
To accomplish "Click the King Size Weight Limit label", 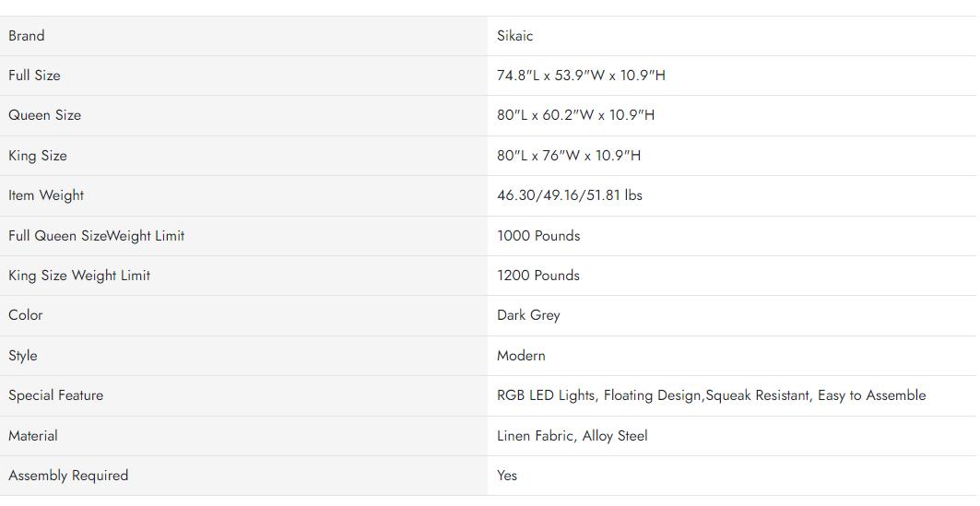I will (x=79, y=276).
